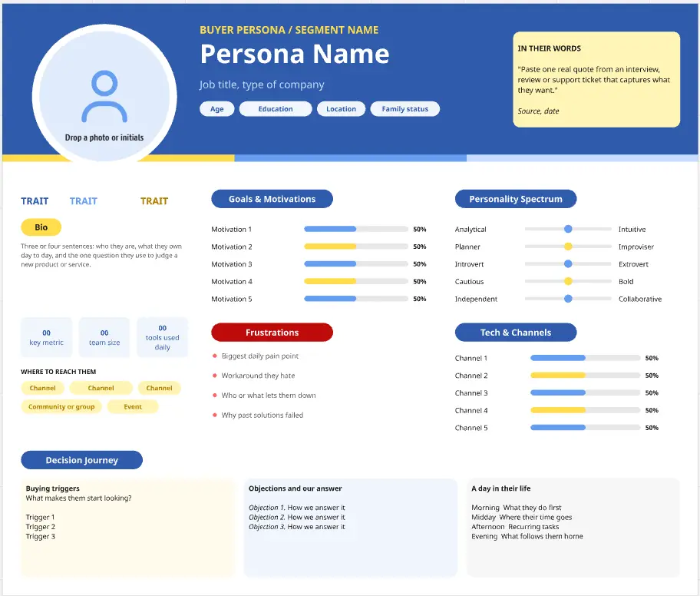
Task: Select the In Their Words quote card
Action: [x=596, y=80]
